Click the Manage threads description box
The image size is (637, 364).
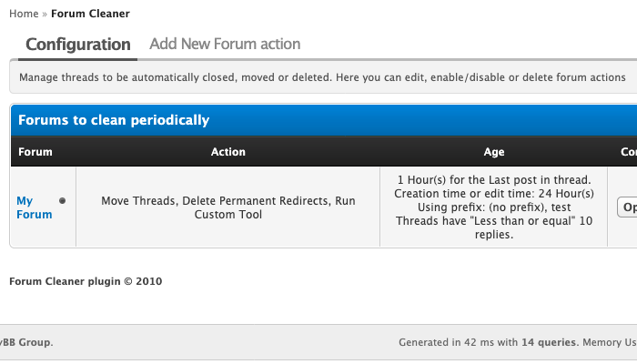[322, 77]
